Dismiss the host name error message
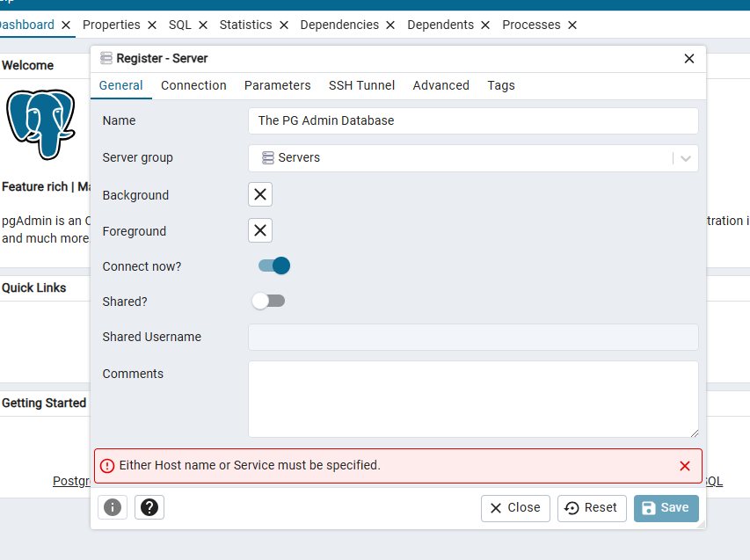Screen dimensions: 750x560 pyautogui.click(x=685, y=466)
